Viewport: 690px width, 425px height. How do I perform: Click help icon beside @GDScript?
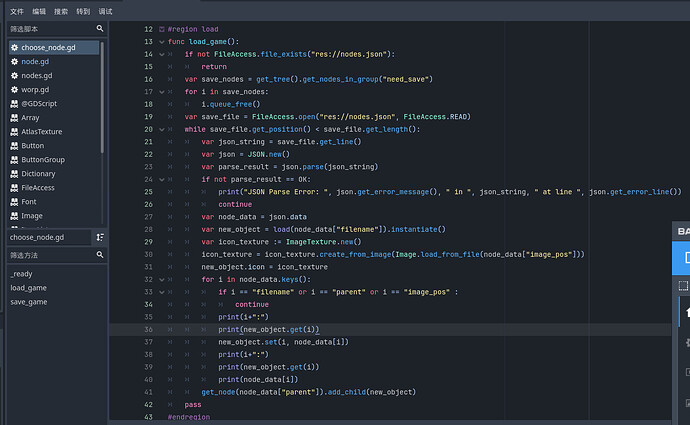coord(15,104)
